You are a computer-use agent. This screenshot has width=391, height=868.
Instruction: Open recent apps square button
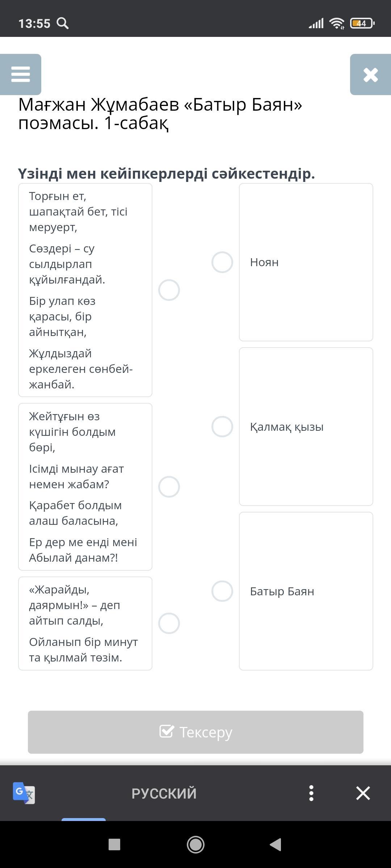[114, 844]
